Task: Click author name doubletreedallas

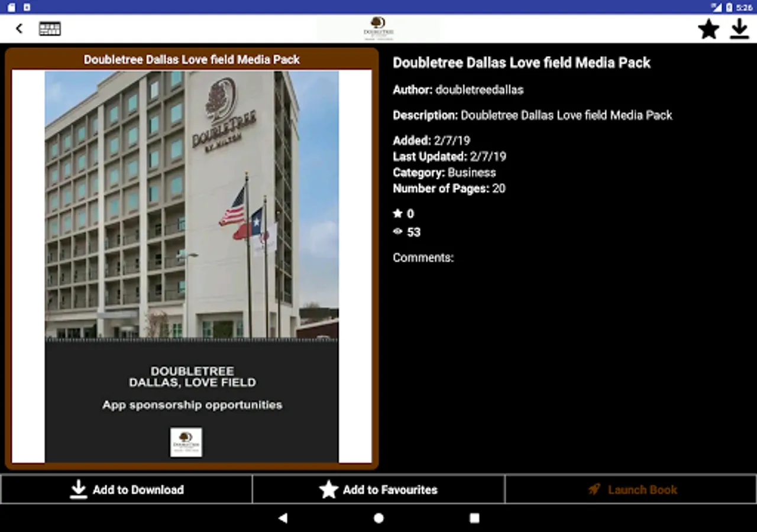Action: point(480,90)
